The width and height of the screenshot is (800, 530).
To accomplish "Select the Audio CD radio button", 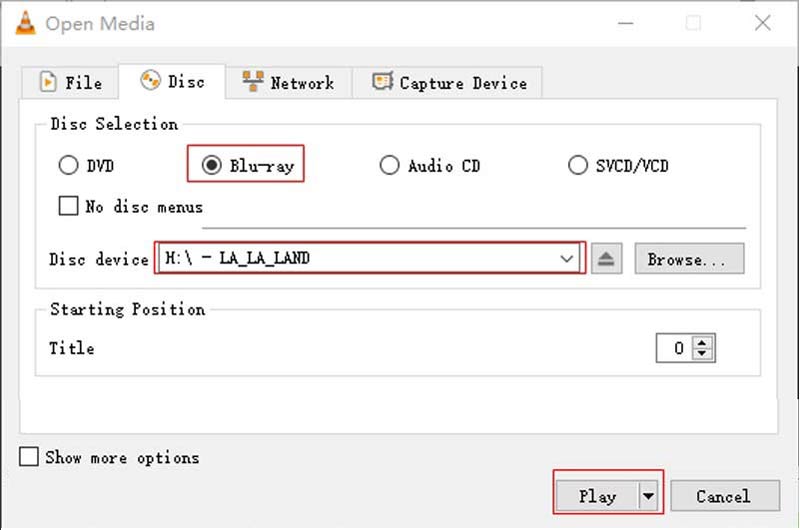I will tap(389, 165).
